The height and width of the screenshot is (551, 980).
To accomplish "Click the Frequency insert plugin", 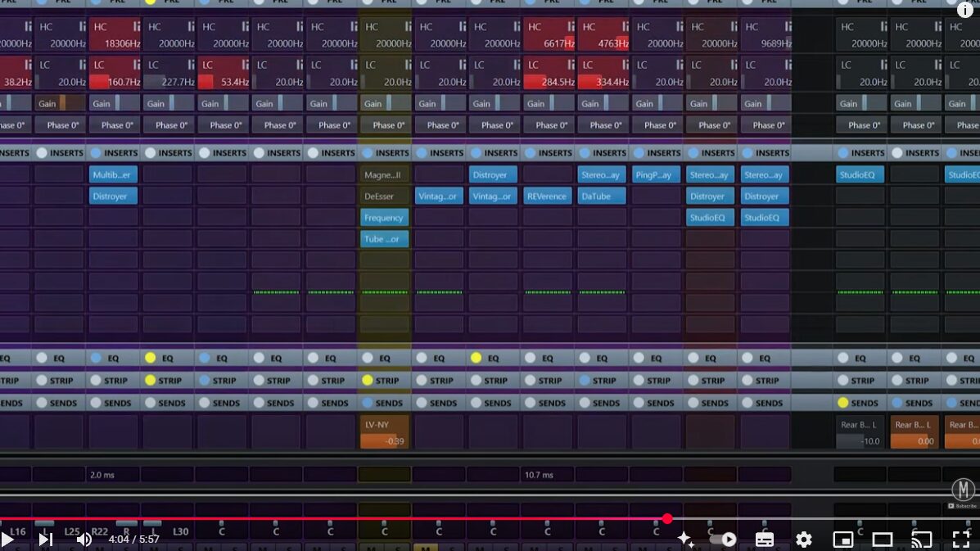I will click(x=384, y=218).
